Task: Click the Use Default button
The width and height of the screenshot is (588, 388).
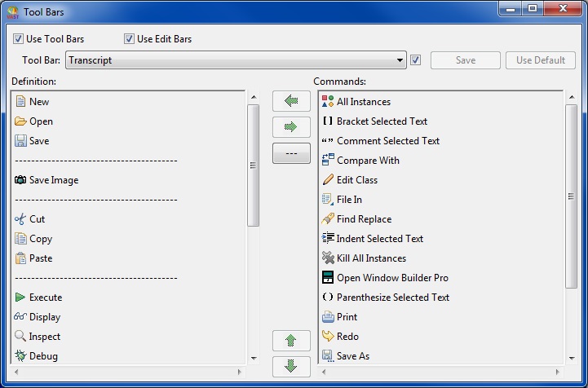Action: coord(540,60)
